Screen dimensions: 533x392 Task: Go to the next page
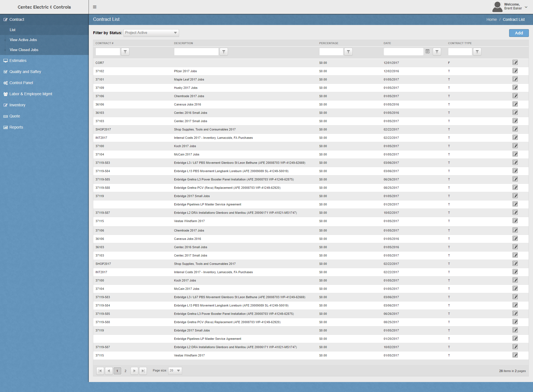click(134, 371)
